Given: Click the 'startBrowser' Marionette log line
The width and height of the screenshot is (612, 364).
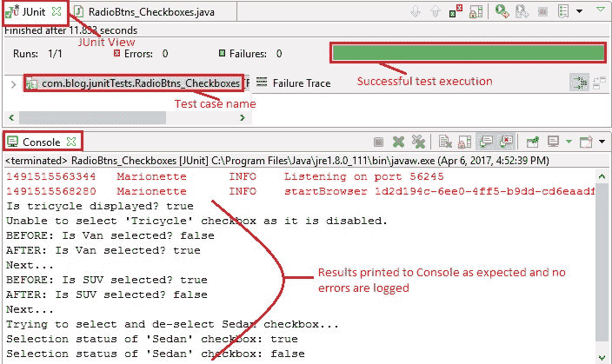Looking at the screenshot, I should [x=300, y=192].
